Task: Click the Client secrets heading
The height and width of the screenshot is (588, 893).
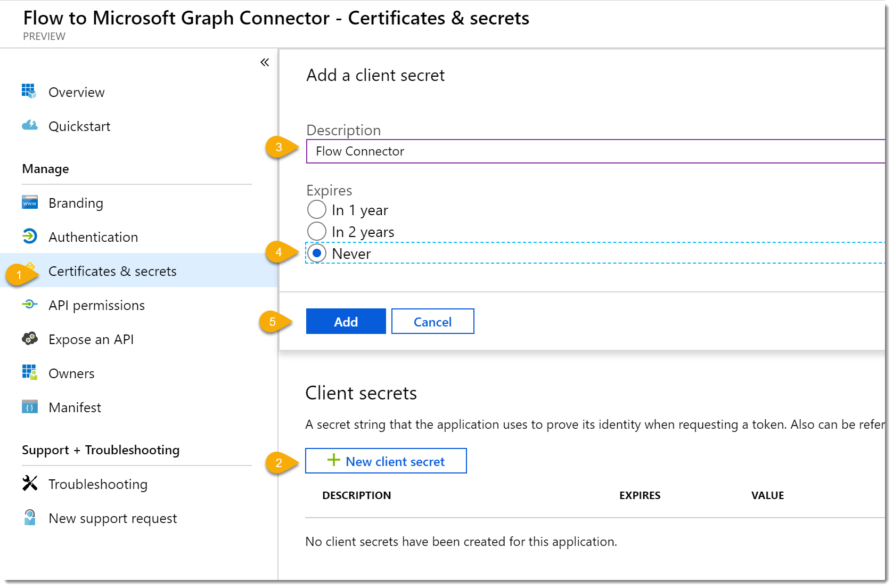Action: pos(361,393)
